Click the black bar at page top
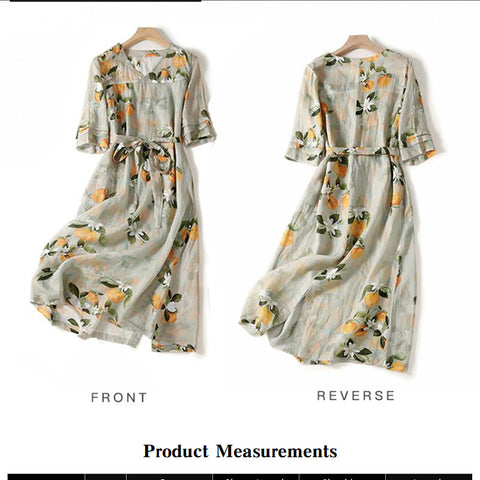Viewport: 480px width, 480px height. point(106,1)
